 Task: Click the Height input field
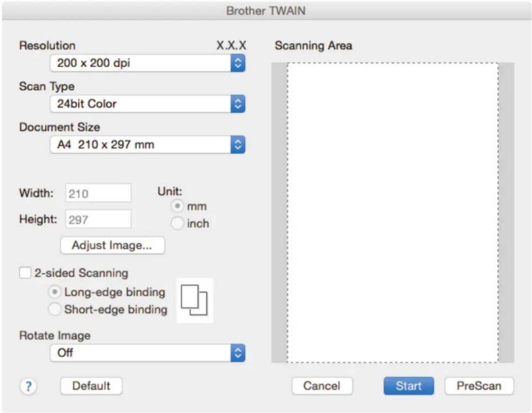pos(98,219)
